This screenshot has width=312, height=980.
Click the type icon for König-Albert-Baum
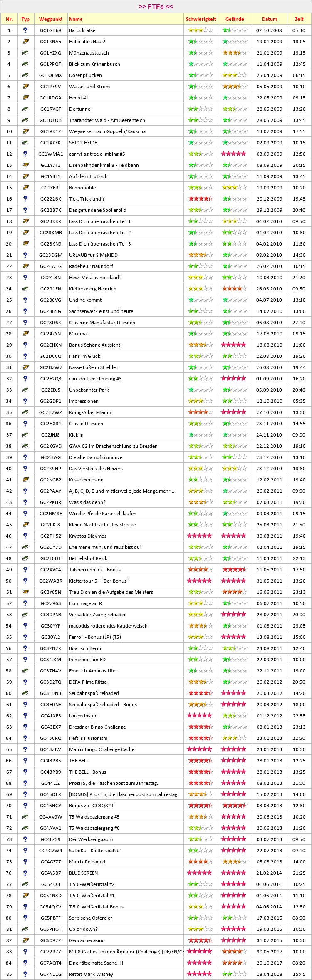[x=25, y=412]
